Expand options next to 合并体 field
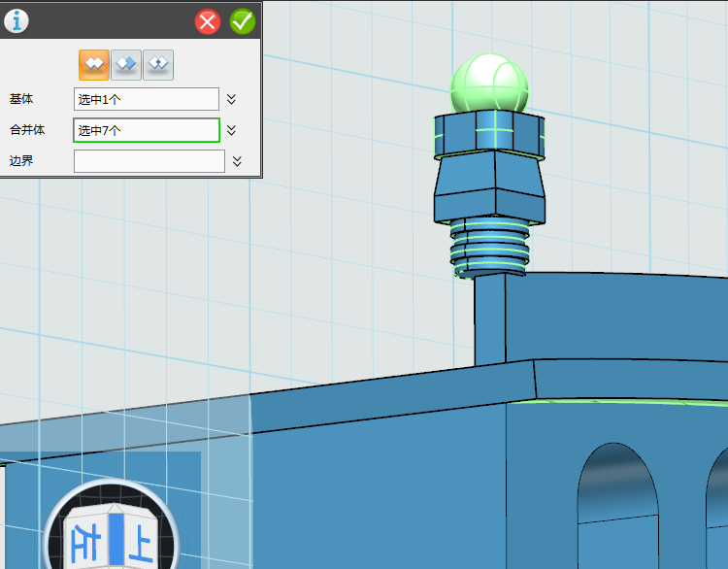728x569 pixels. [232, 130]
